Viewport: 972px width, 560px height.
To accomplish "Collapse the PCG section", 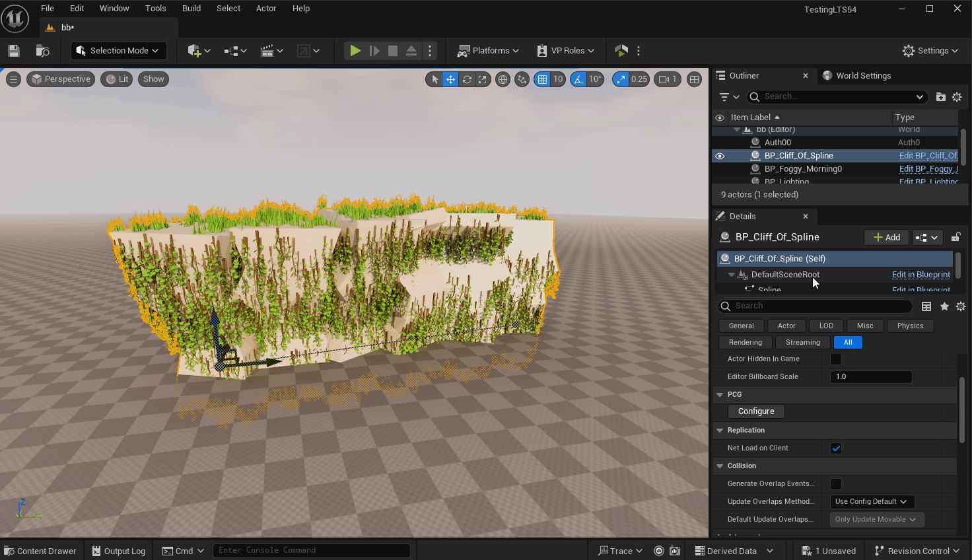I will pyautogui.click(x=720, y=394).
